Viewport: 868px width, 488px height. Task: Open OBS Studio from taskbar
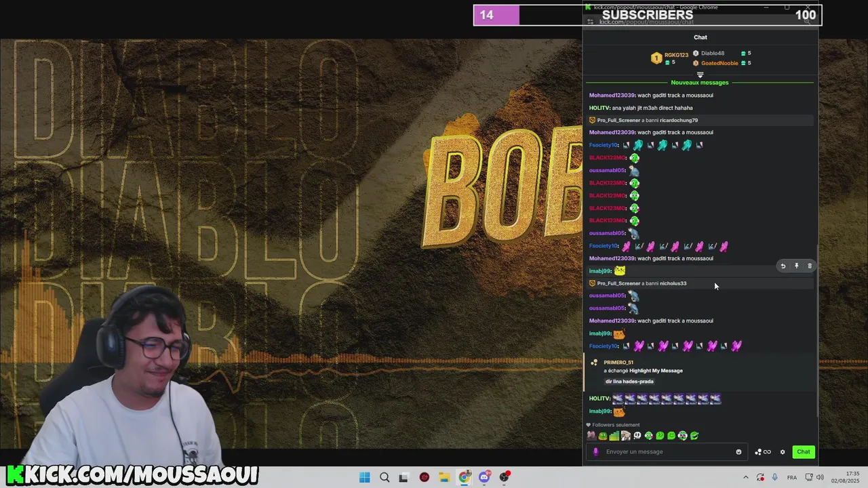pyautogui.click(x=505, y=477)
